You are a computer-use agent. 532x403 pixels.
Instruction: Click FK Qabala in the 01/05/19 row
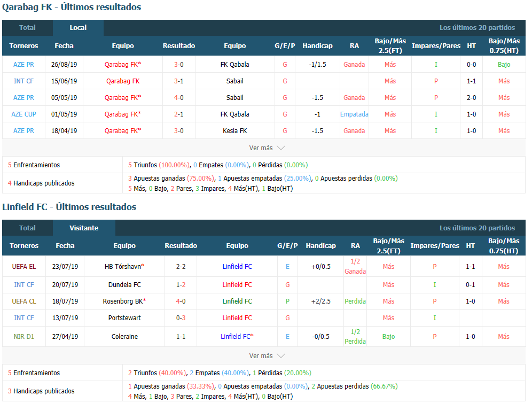(x=235, y=114)
